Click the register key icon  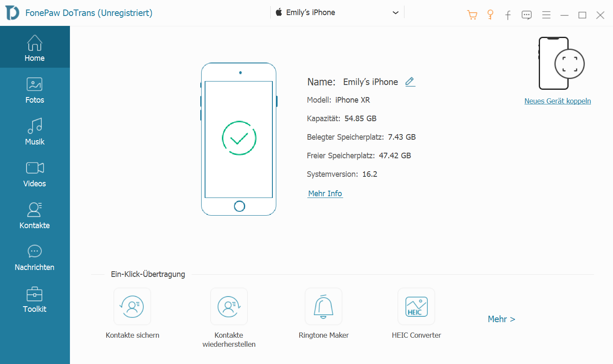click(x=490, y=15)
